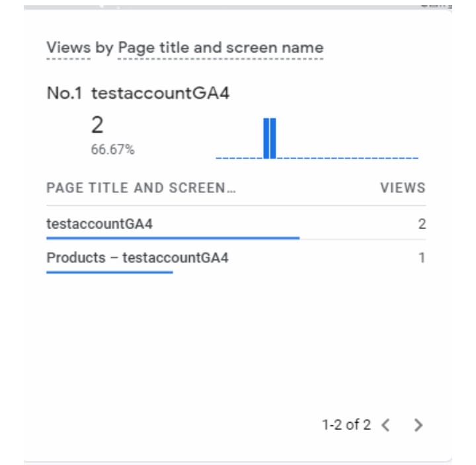This screenshot has height=465, width=476.
Task: Go to the previous page of results
Action: [385, 425]
